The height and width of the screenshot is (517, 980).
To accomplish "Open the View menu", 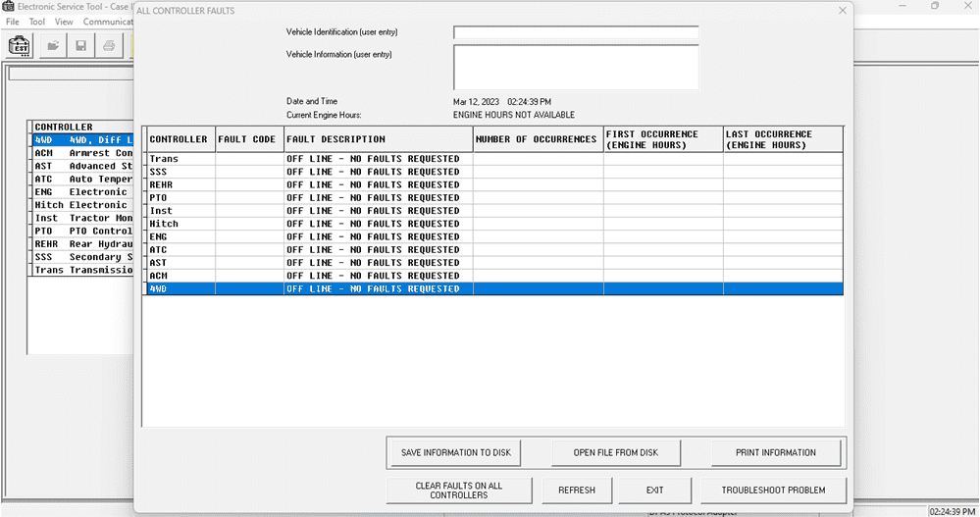I will click(x=64, y=22).
